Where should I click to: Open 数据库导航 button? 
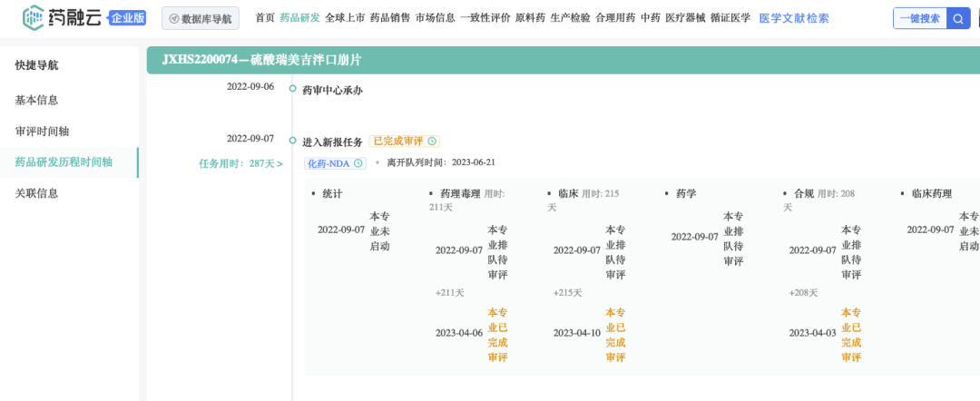[200, 19]
